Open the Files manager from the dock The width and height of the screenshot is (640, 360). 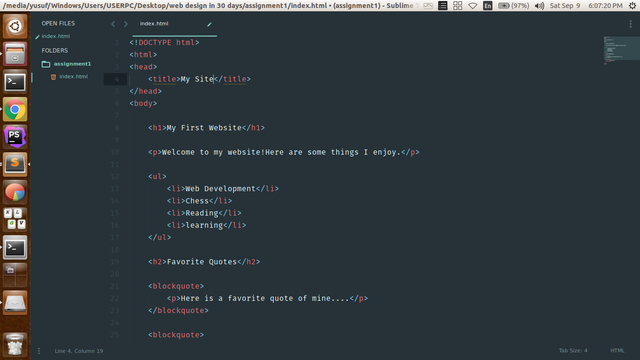(15, 54)
